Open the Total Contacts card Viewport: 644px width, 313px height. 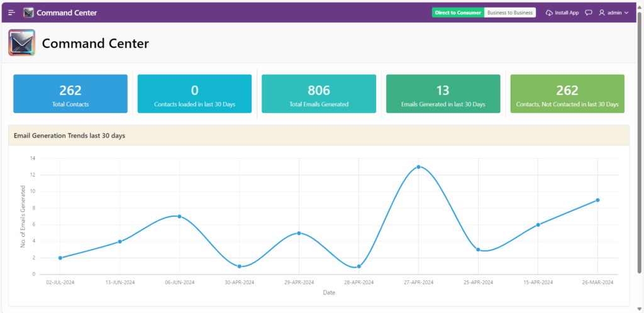pos(70,94)
